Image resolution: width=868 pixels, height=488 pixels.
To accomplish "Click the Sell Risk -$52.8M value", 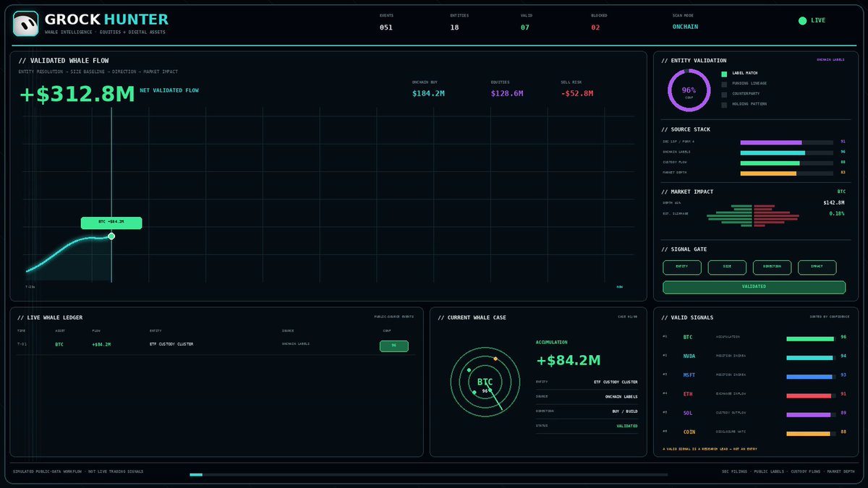I will coord(577,93).
